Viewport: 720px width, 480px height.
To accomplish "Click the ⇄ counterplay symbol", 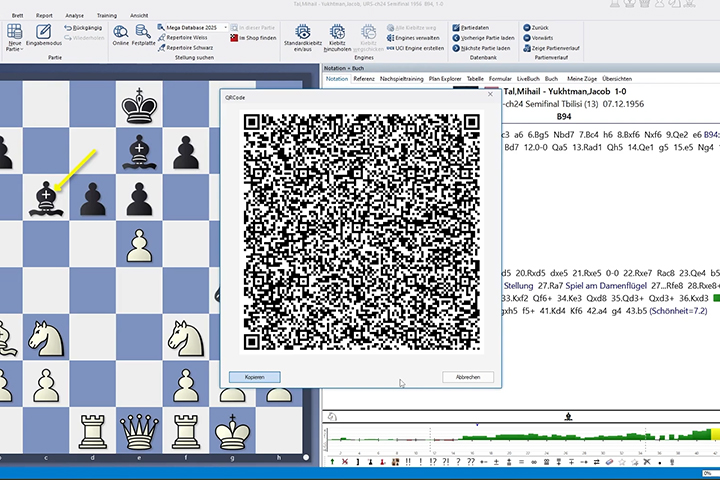I will point(596,462).
